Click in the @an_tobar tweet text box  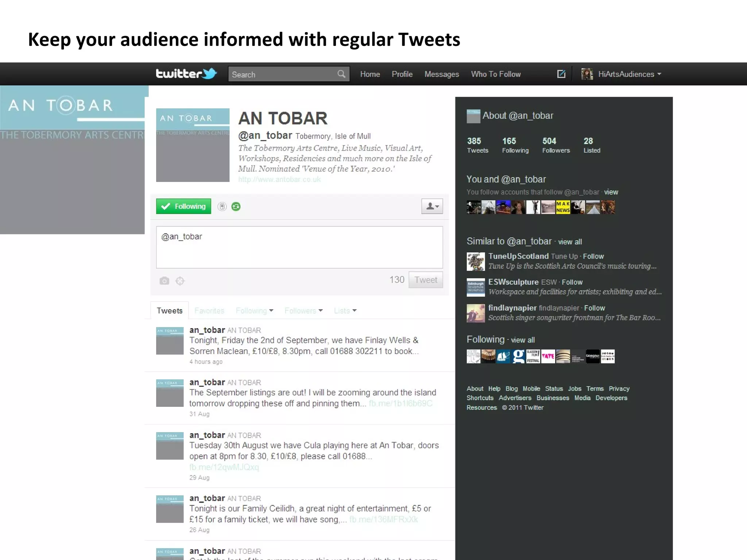pos(299,247)
